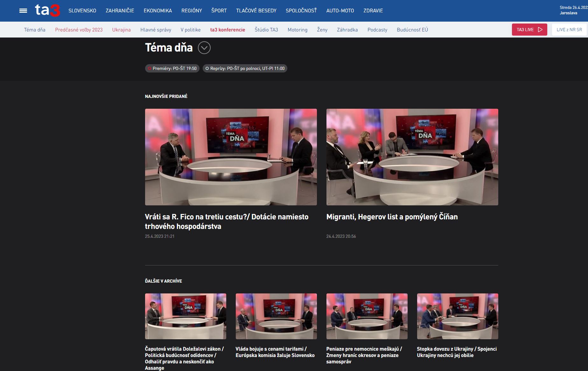Open Podcasty section
The height and width of the screenshot is (371, 588).
377,30
